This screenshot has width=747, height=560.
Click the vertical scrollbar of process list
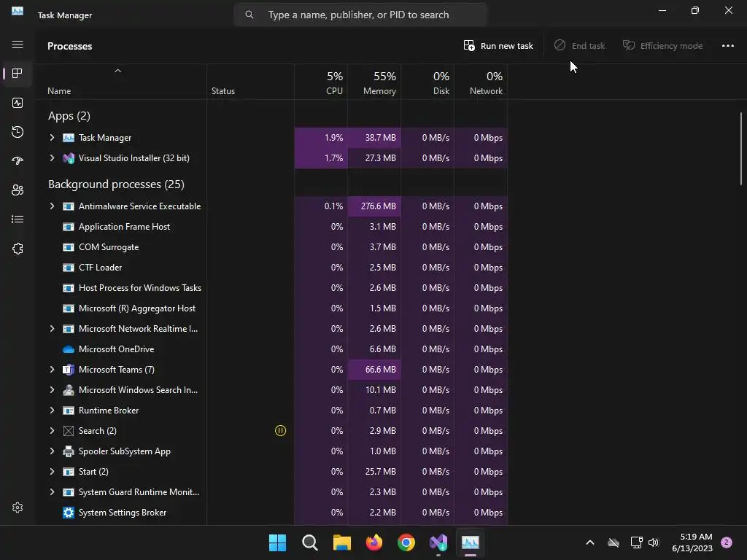pos(741,149)
